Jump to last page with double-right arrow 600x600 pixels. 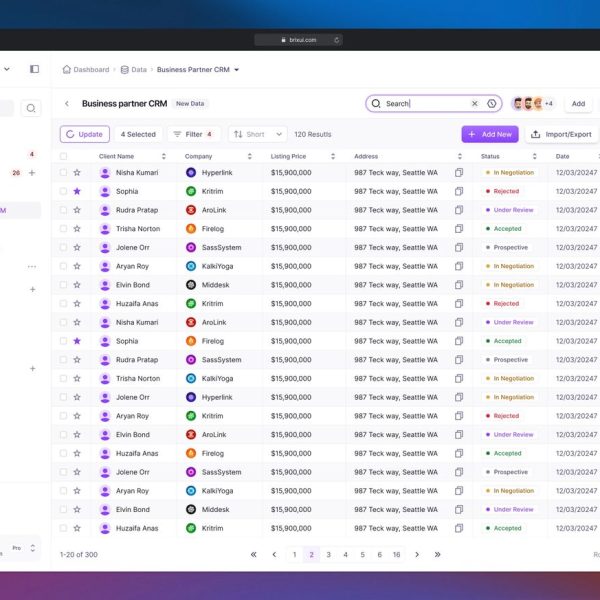click(437, 554)
